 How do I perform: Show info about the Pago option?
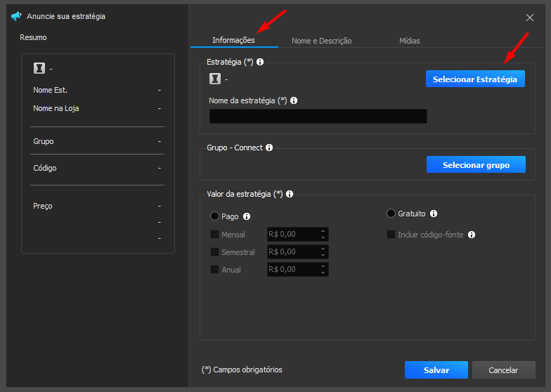pyautogui.click(x=247, y=216)
